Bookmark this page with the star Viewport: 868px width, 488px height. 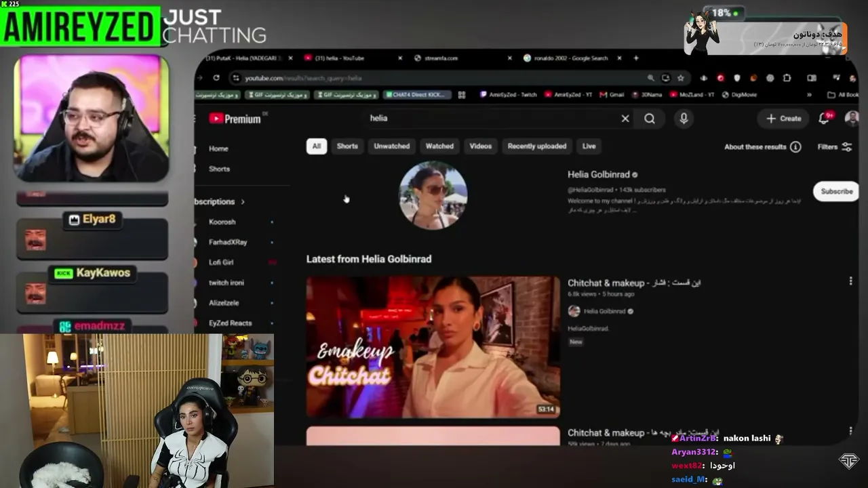tap(681, 78)
